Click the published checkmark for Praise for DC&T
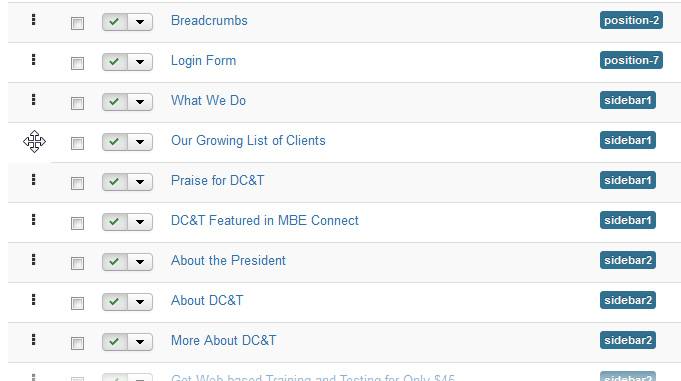The width and height of the screenshot is (681, 381). pos(115,182)
